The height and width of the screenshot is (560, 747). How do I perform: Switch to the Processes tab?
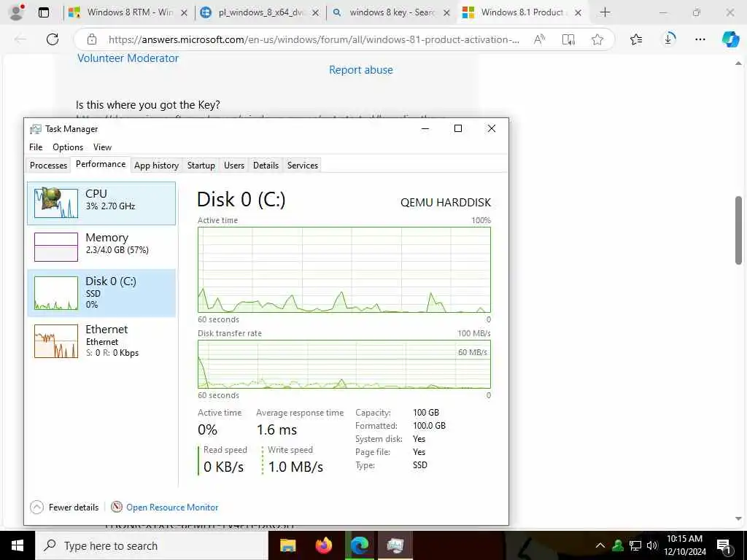[48, 166]
